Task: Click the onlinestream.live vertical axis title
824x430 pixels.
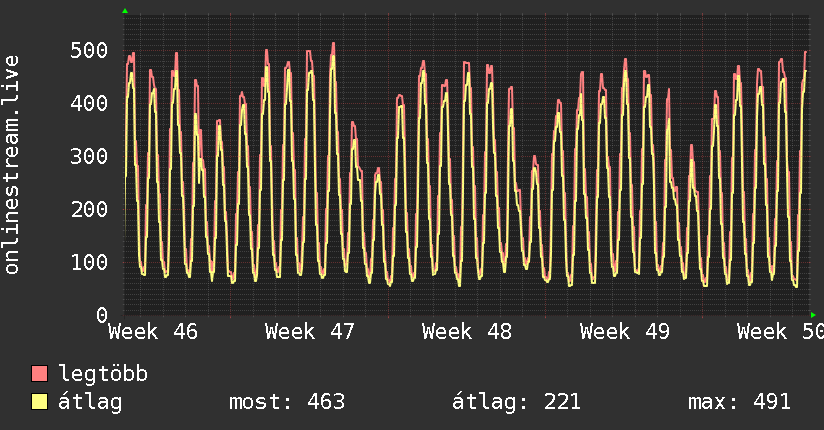Action: (12, 165)
